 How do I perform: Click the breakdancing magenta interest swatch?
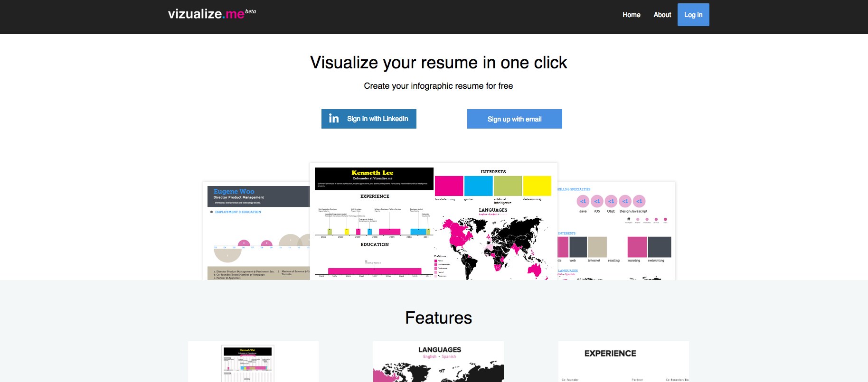click(x=449, y=186)
